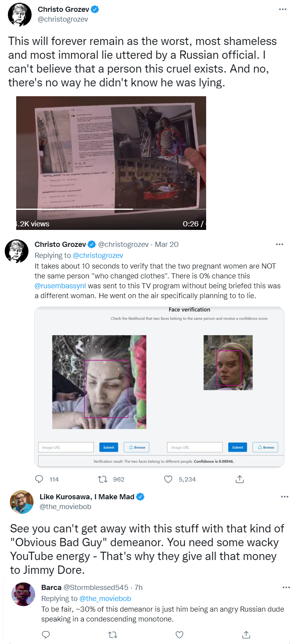Viewport: 295px width, 644px height.
Task: Reply to Barca's tweet
Action: (46, 635)
